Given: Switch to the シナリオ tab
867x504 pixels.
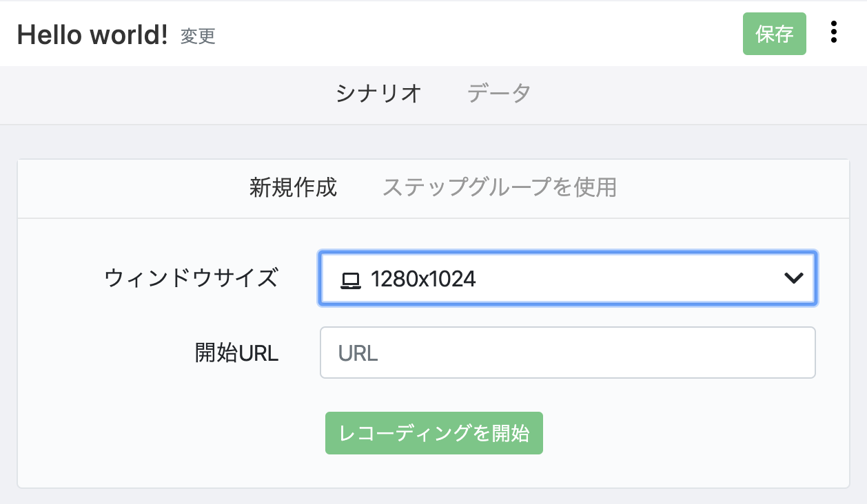Looking at the screenshot, I should 378,93.
